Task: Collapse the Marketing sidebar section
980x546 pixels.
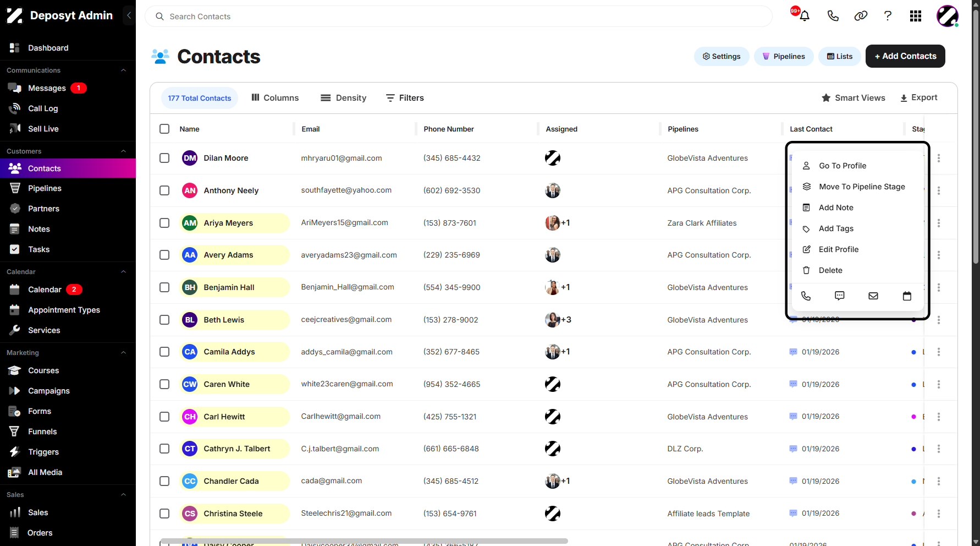Action: click(123, 353)
